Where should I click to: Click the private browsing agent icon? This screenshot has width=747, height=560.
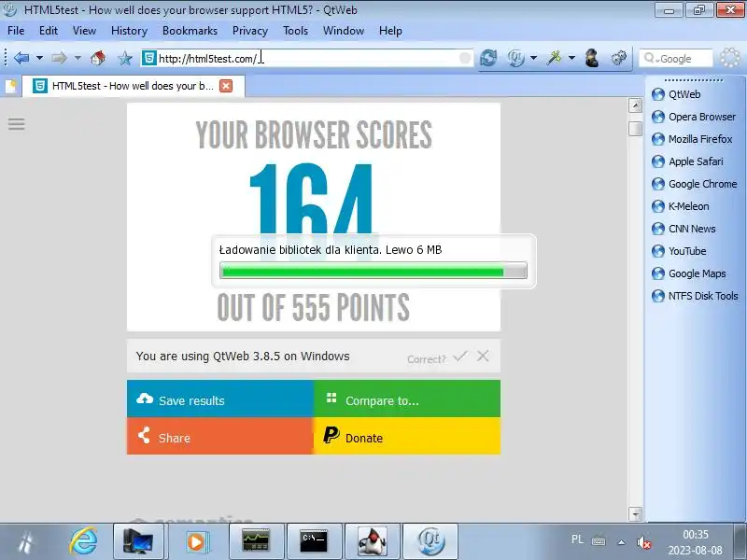pos(592,58)
